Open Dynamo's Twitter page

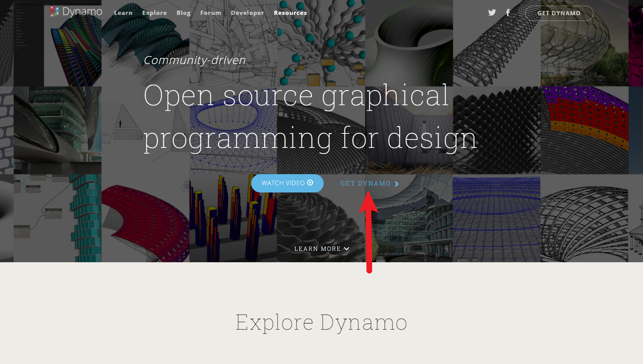492,13
